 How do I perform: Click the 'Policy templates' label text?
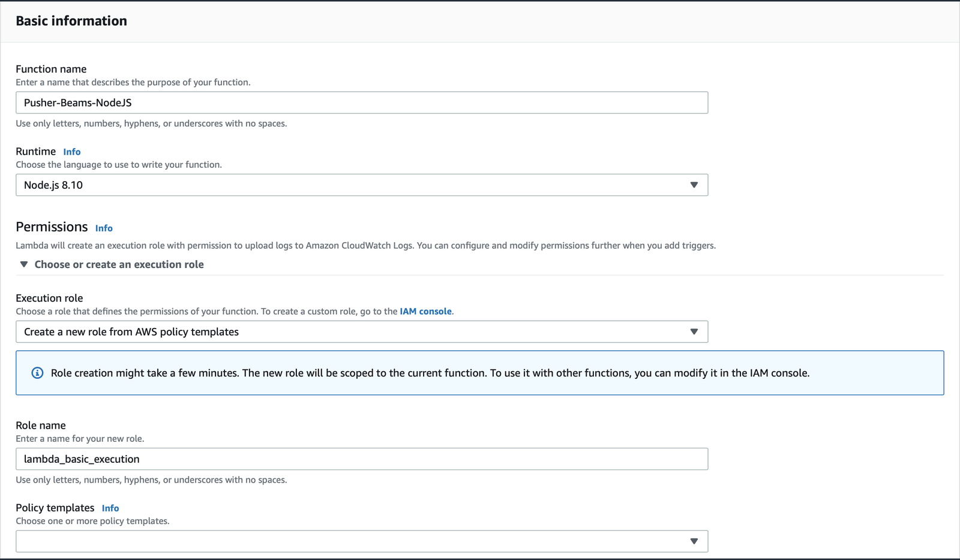55,508
